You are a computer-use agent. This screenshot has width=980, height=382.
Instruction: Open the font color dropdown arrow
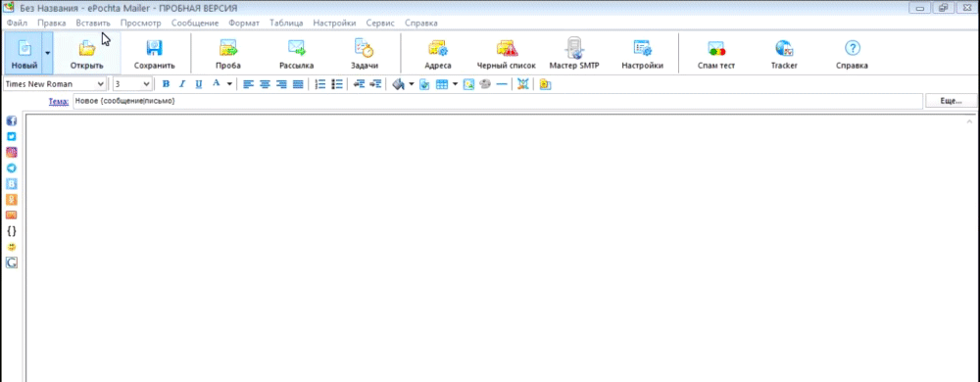coord(229,83)
